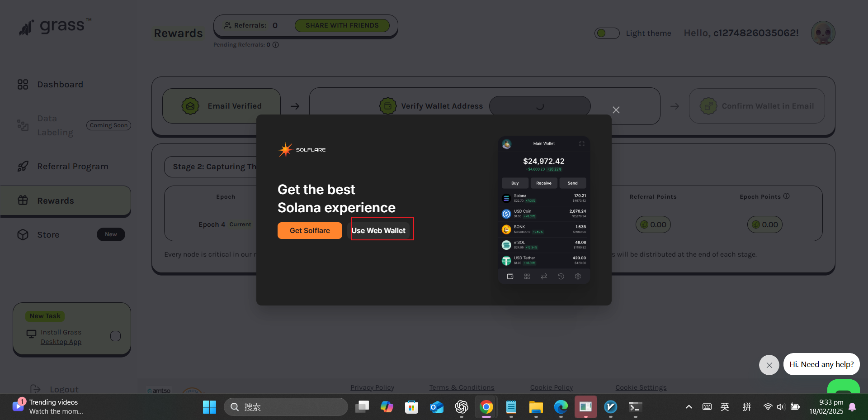
Task: Click wallet preview history icon
Action: click(561, 277)
